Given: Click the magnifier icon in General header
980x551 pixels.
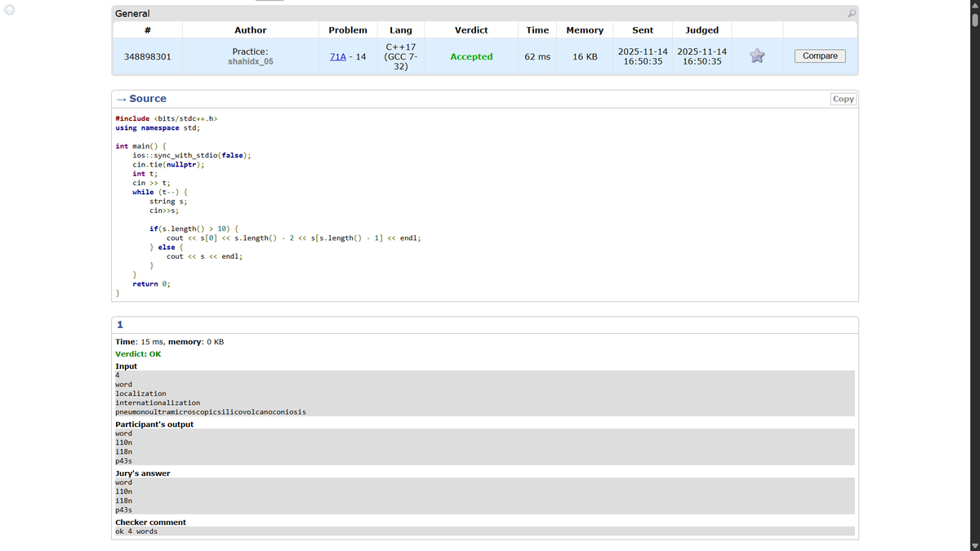Looking at the screenshot, I should coord(851,13).
